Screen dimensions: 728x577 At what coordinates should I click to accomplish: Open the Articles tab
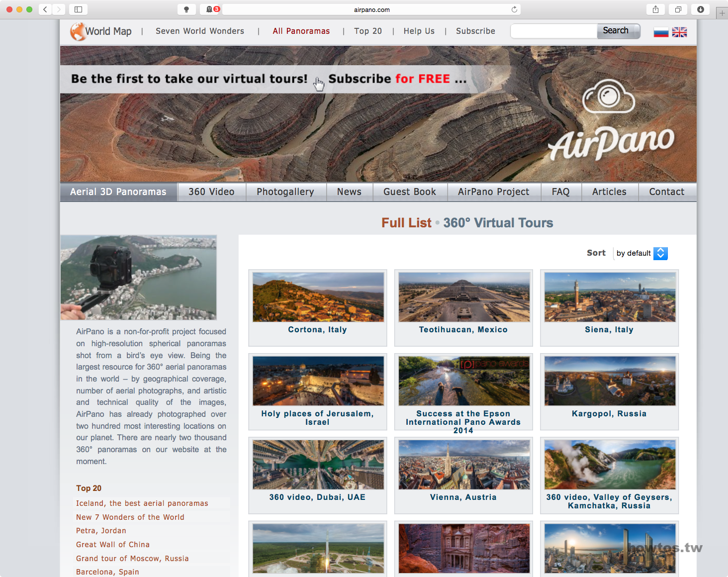click(x=610, y=192)
